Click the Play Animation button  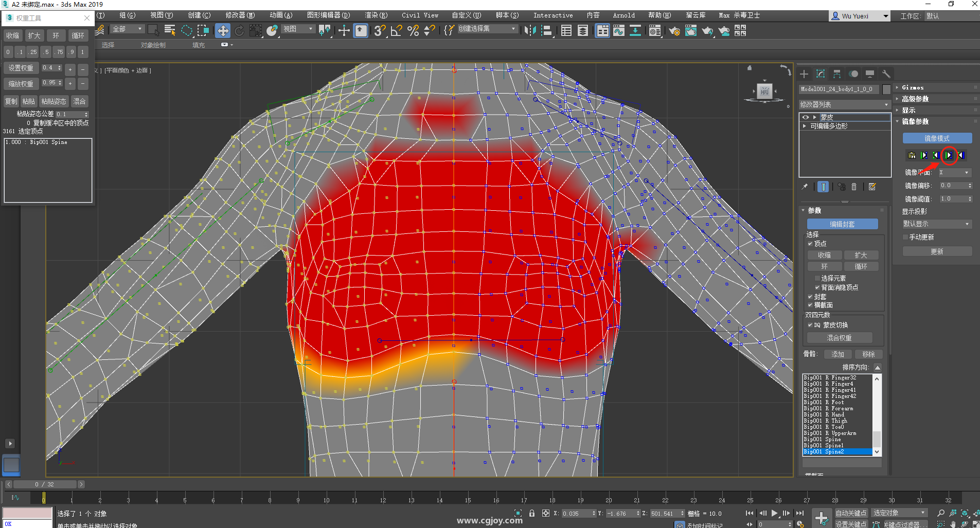pos(774,513)
